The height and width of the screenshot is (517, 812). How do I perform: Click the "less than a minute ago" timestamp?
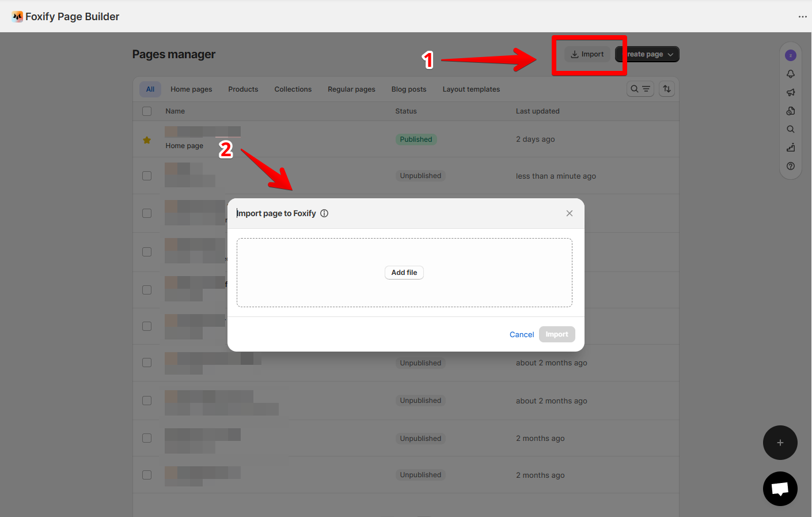[x=556, y=176]
